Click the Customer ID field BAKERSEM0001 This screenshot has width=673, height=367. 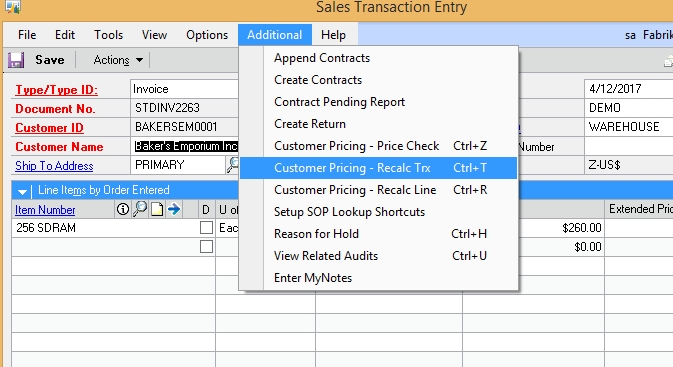click(185, 127)
